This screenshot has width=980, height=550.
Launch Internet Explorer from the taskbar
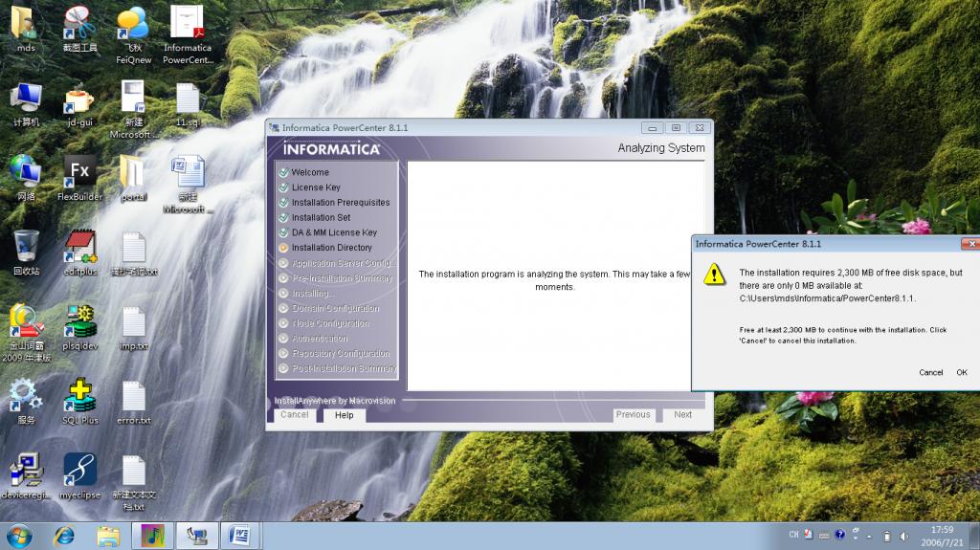click(x=64, y=537)
